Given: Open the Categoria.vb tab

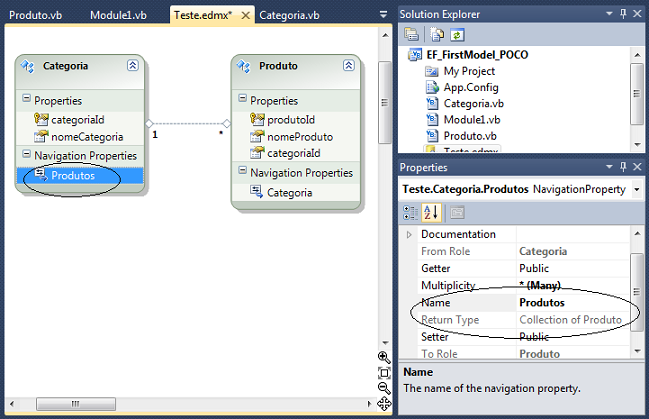Looking at the screenshot, I should (x=289, y=15).
